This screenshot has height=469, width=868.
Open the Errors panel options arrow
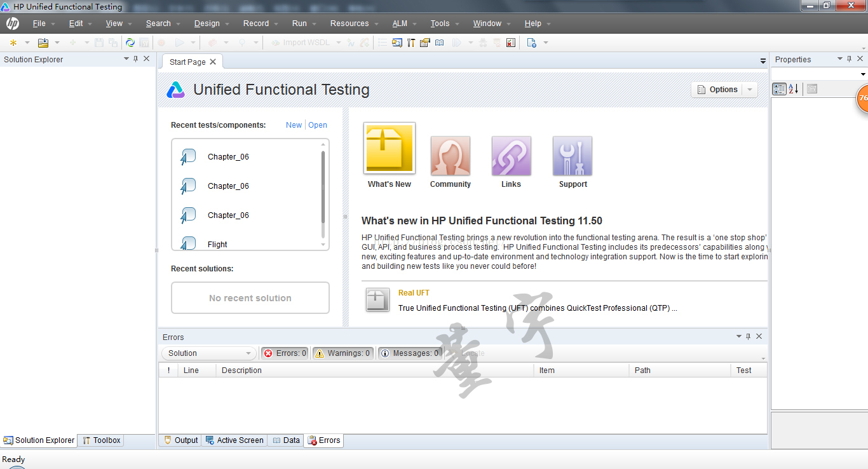point(739,336)
